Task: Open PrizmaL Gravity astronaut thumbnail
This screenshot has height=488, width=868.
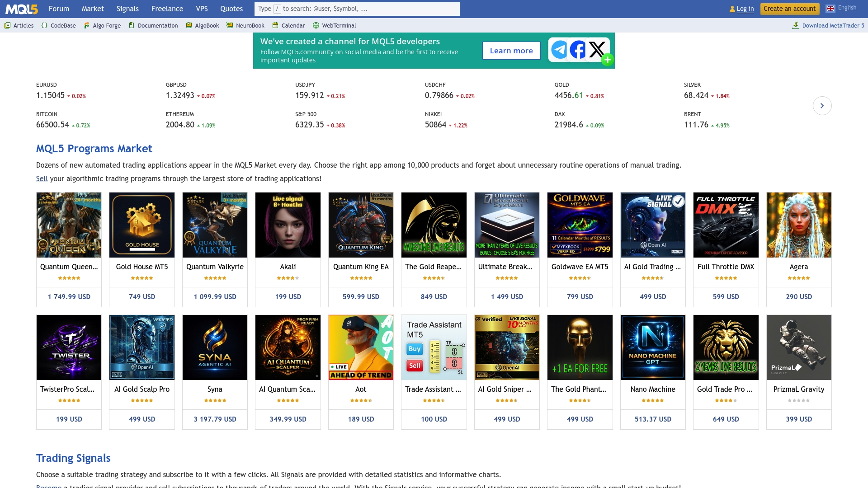Action: (799, 347)
